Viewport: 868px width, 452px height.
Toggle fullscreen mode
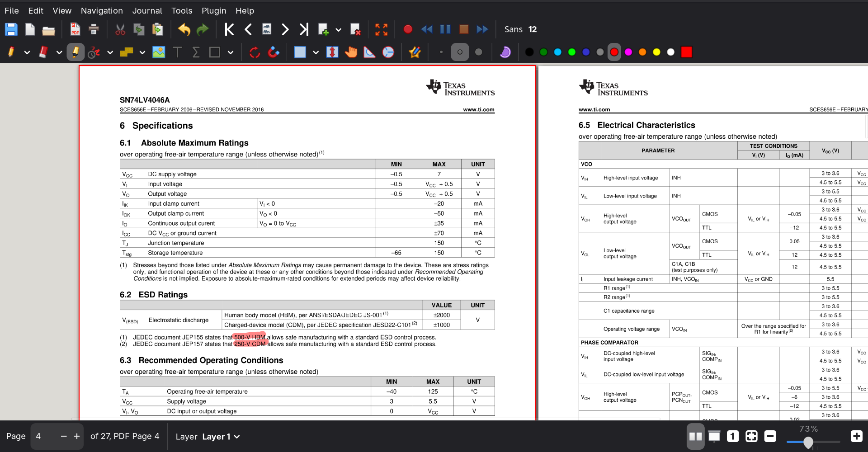coord(382,29)
